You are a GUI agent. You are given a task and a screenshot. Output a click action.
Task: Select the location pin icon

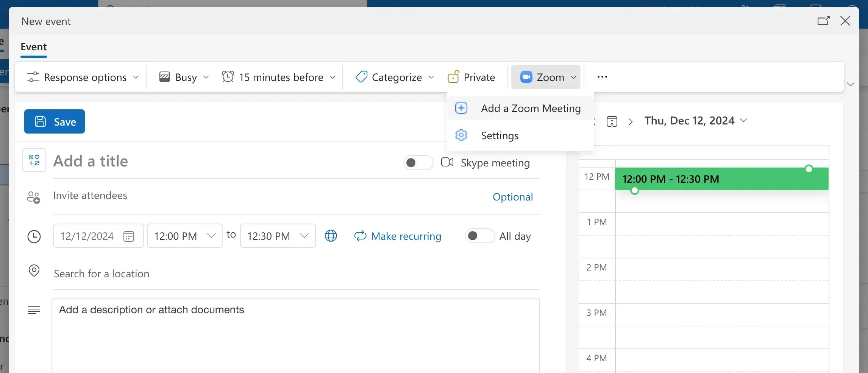click(x=34, y=271)
